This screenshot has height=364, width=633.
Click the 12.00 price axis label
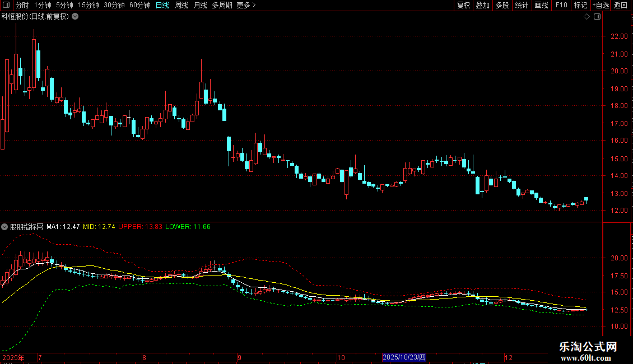pyautogui.click(x=619, y=211)
